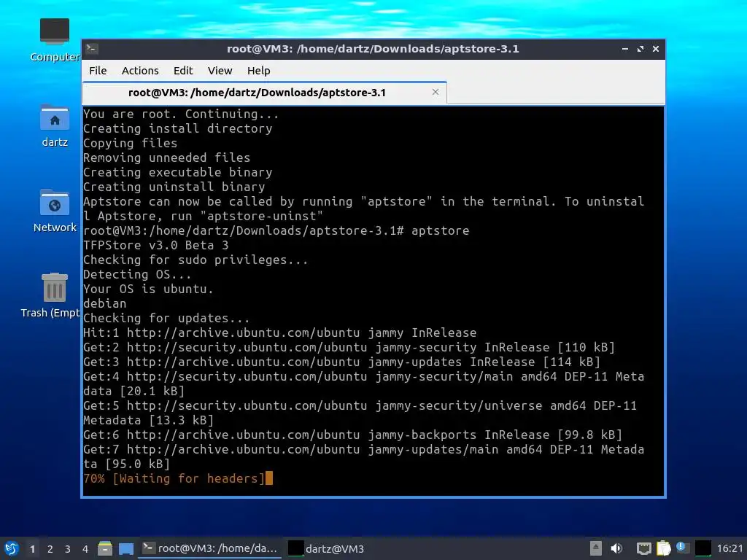This screenshot has height=560, width=747.
Task: Click the terminal icon in the title bar
Action: (x=92, y=49)
